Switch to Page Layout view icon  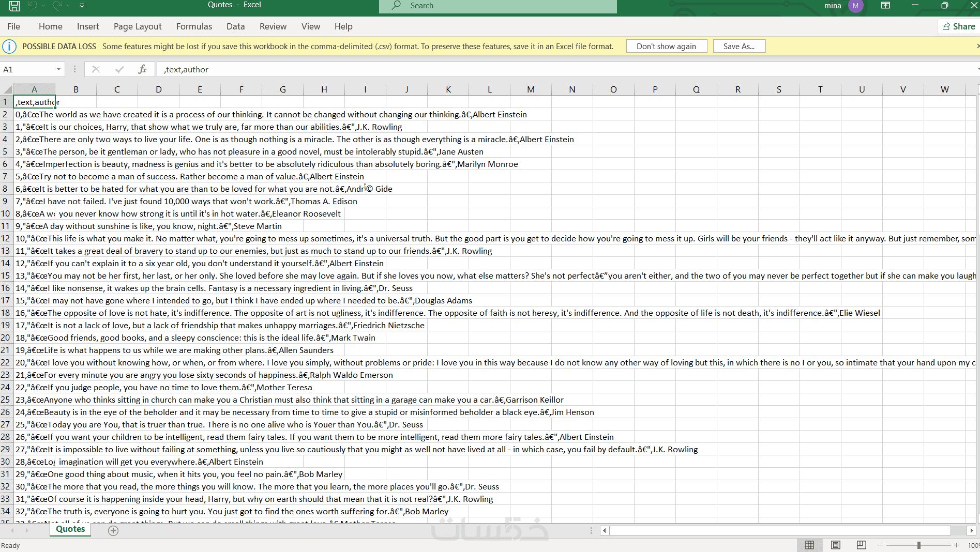835,545
